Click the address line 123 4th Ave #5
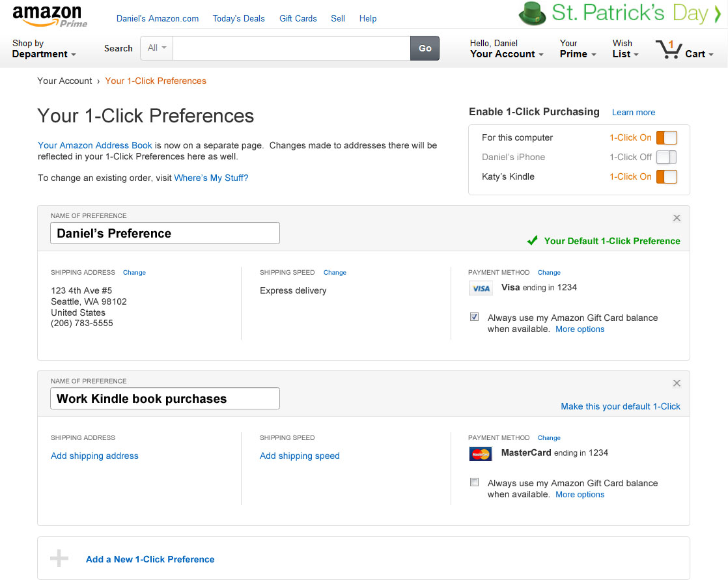728x580 pixels. tap(81, 290)
